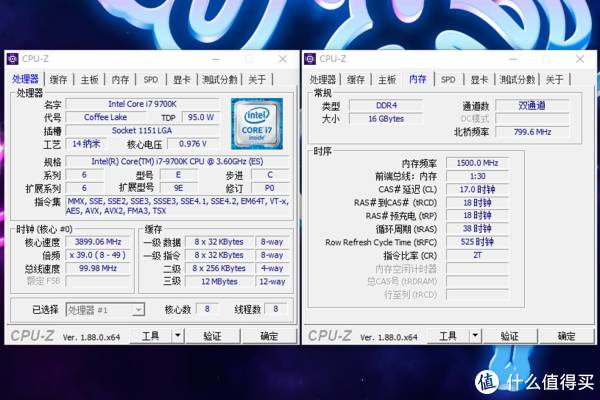Open 工具 dropdown arrow in right window
Screen dimensions: 600x400
[x=475, y=336]
